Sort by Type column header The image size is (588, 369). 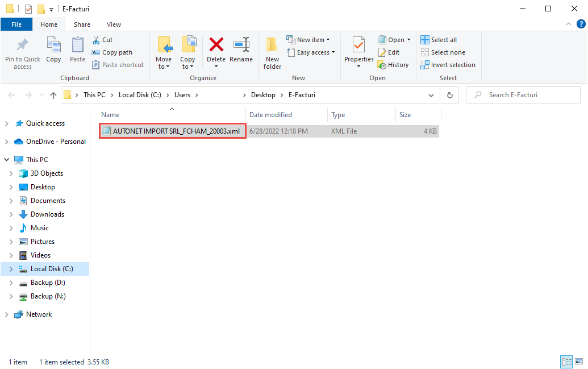361,115
